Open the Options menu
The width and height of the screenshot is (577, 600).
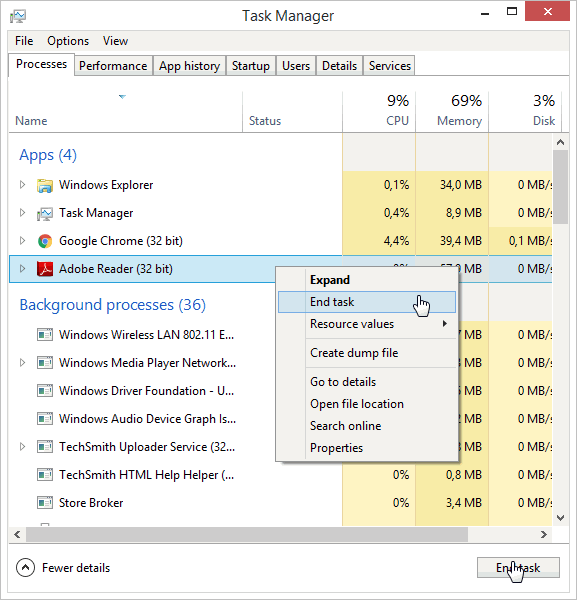[68, 41]
